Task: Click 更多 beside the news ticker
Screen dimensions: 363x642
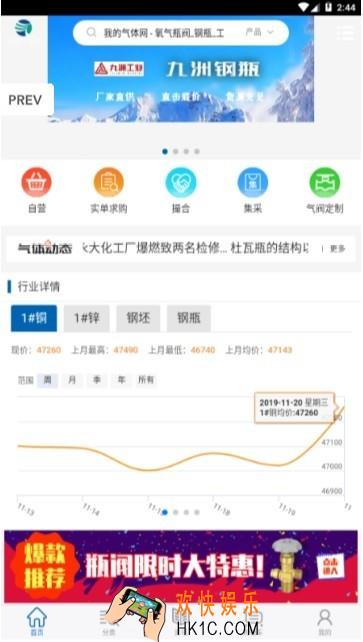Action: pos(337,249)
